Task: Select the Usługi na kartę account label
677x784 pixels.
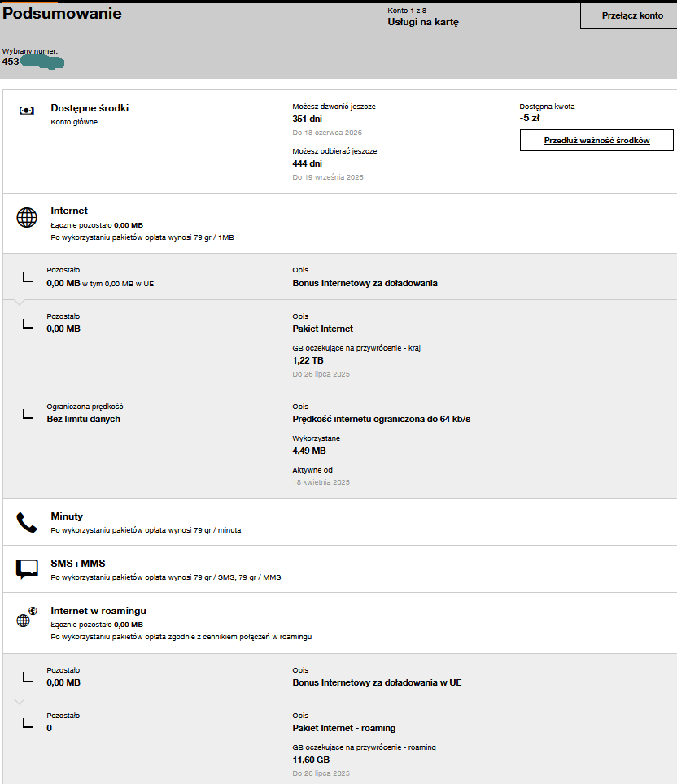Action: [423, 22]
